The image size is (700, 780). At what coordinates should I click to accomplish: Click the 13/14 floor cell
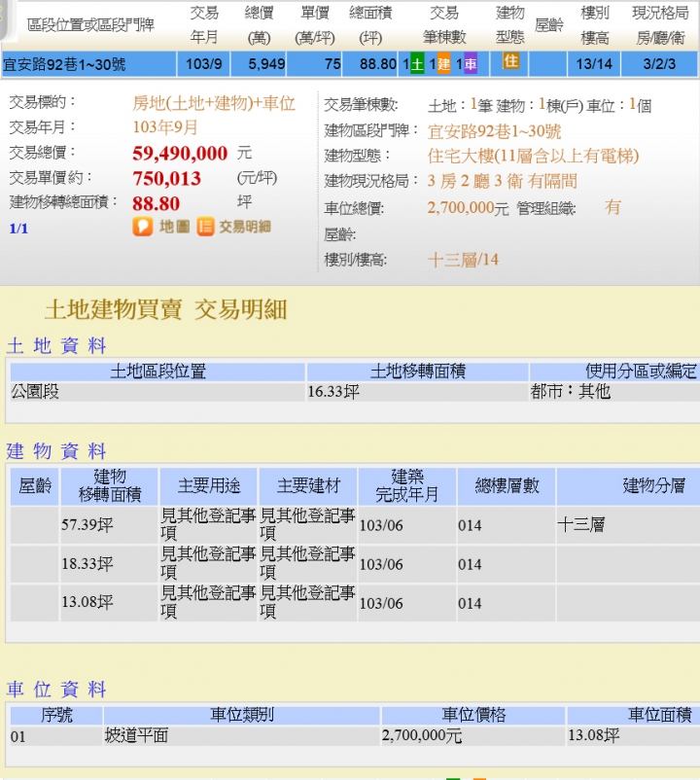(x=594, y=64)
